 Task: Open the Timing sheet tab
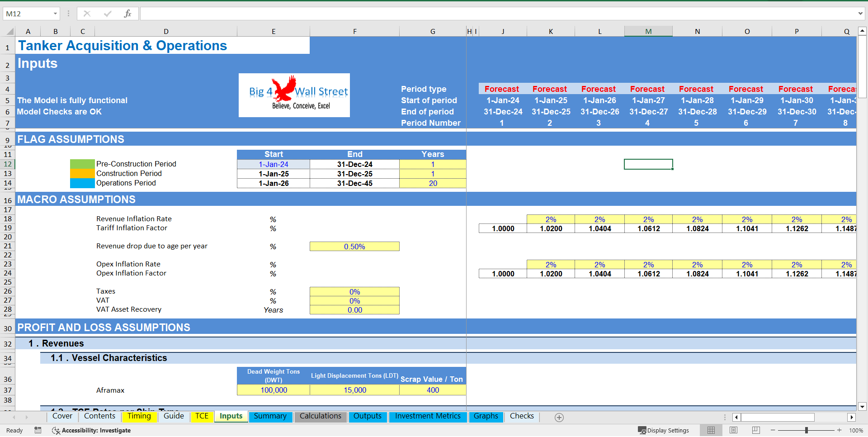139,416
